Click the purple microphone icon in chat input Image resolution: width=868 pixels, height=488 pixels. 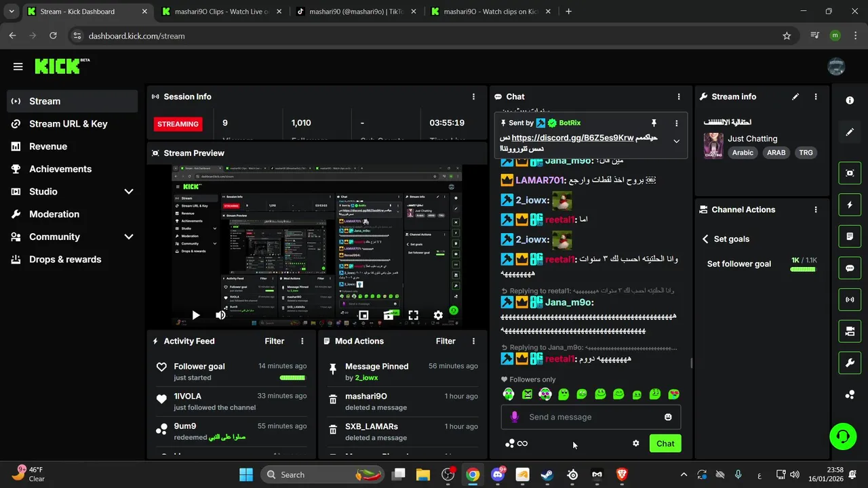pos(515,417)
